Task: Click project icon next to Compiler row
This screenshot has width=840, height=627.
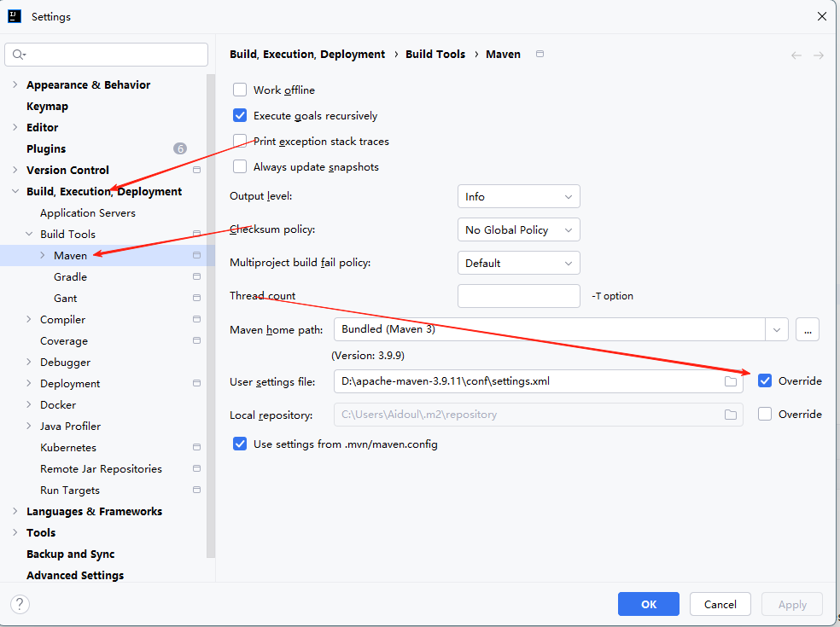Action: (x=196, y=319)
